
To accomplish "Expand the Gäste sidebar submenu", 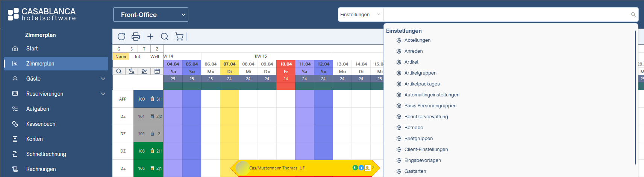I will [103, 79].
